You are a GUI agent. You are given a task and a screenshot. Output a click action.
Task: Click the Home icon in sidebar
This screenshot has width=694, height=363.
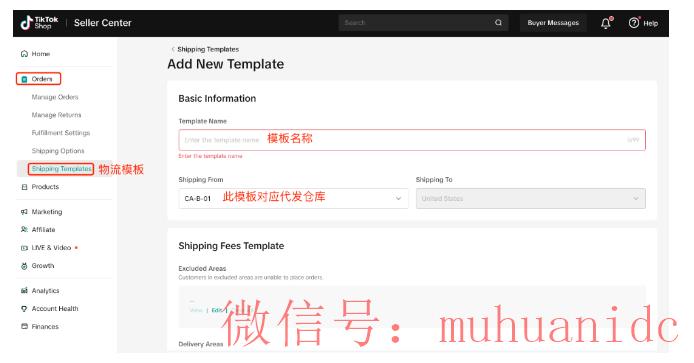click(x=24, y=54)
